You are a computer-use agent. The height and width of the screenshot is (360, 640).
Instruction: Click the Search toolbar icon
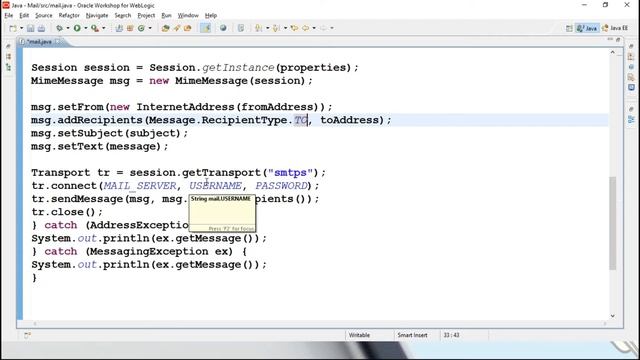point(188,28)
